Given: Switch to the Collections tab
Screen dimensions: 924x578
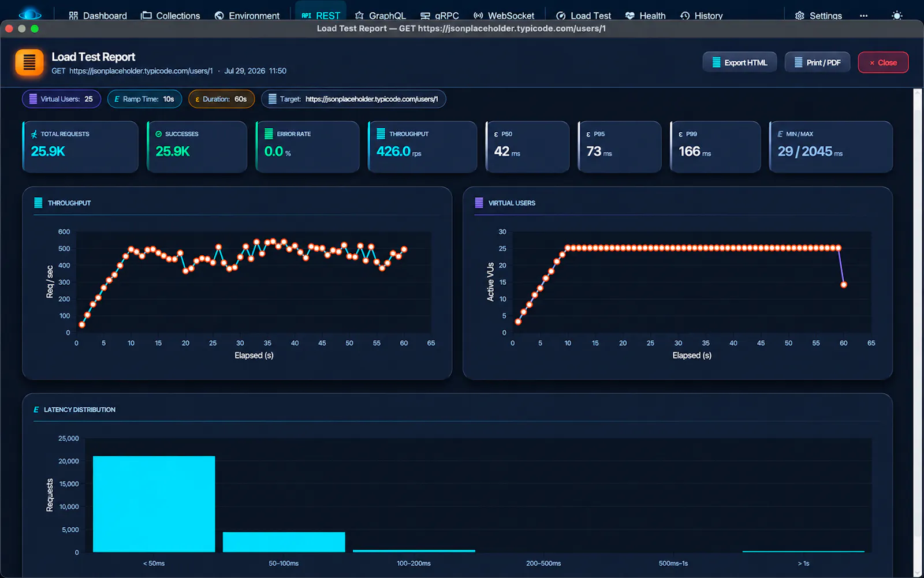Looking at the screenshot, I should click(170, 16).
